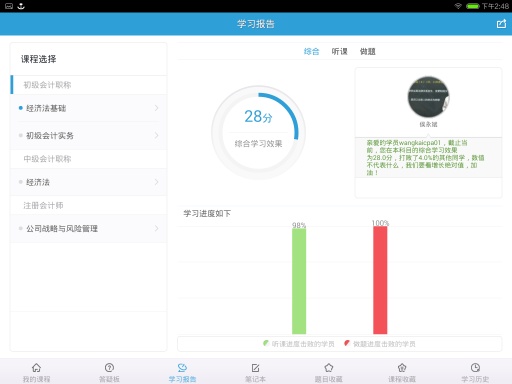Click the keyboard notification icon

click(x=9, y=6)
